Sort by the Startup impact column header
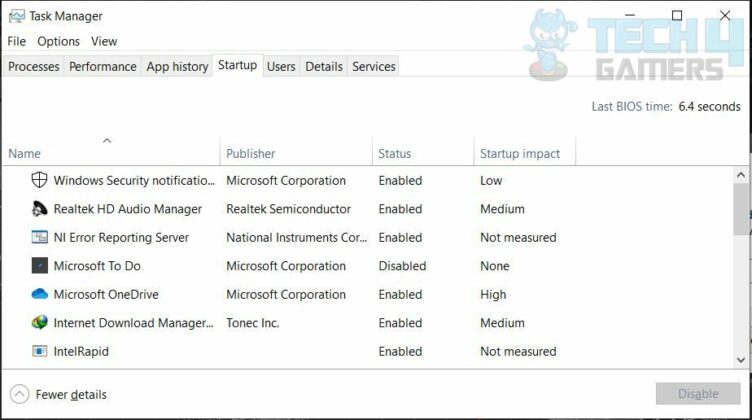 520,154
